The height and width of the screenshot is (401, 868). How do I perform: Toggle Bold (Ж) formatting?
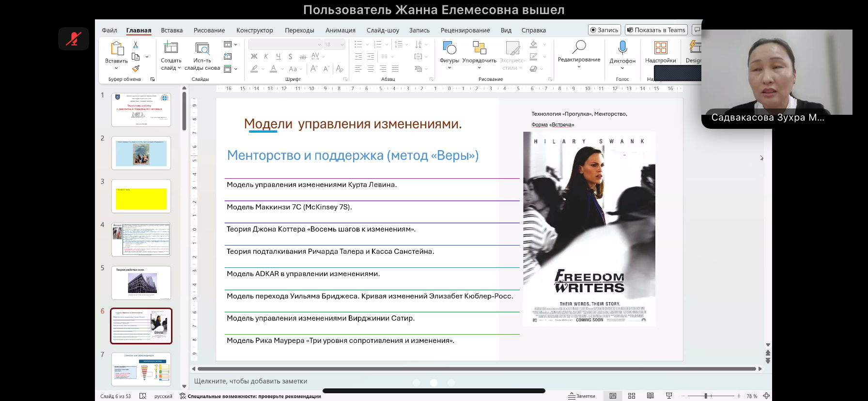tap(254, 57)
